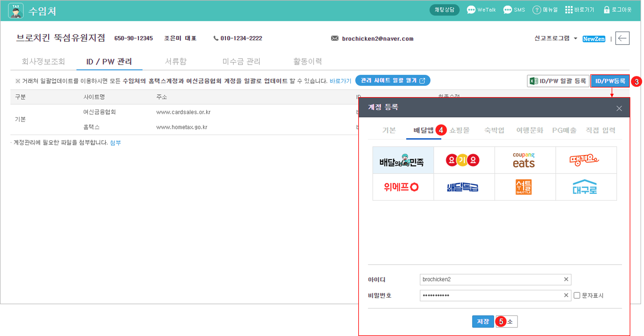
Task: Expand the 신고프로그램 dropdown arrow
Action: 575,38
